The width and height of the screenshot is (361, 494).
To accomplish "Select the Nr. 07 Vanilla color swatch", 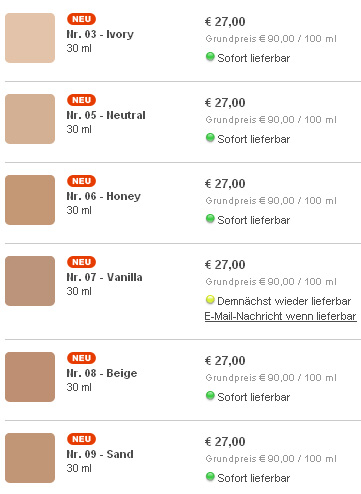I will click(x=30, y=281).
